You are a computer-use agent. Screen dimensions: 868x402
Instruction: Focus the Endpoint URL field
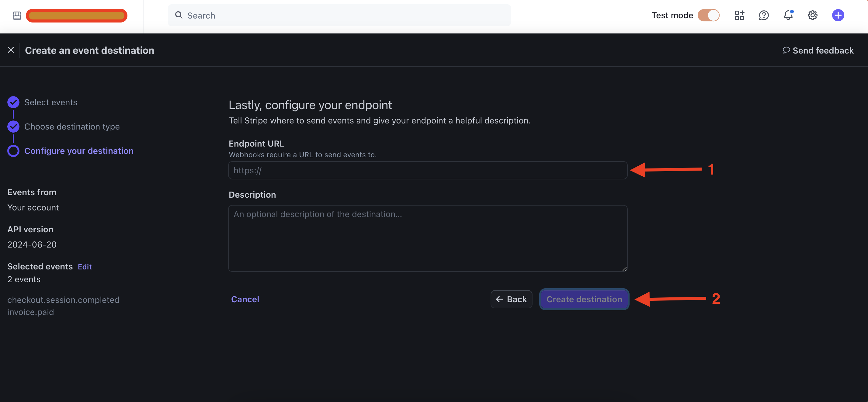(427, 170)
